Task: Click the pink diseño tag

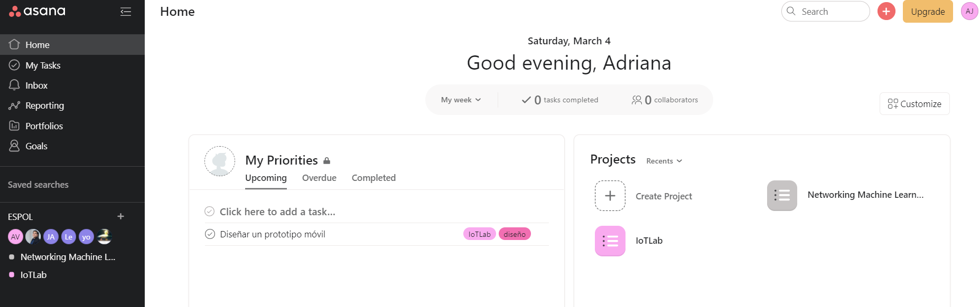Action: click(515, 234)
